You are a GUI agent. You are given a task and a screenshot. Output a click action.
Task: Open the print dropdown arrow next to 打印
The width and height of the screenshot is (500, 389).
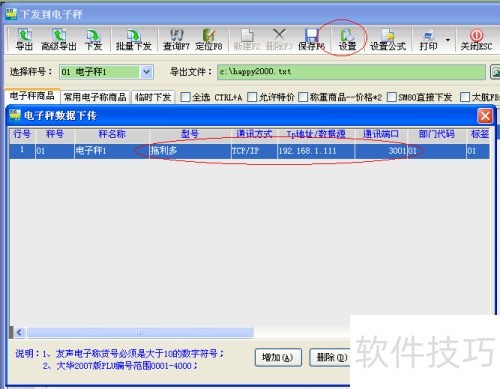[448, 40]
